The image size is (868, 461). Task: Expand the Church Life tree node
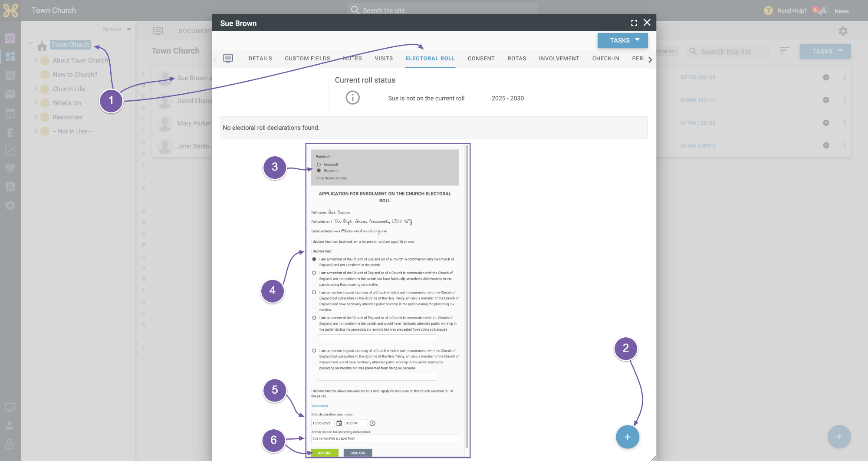pos(36,89)
